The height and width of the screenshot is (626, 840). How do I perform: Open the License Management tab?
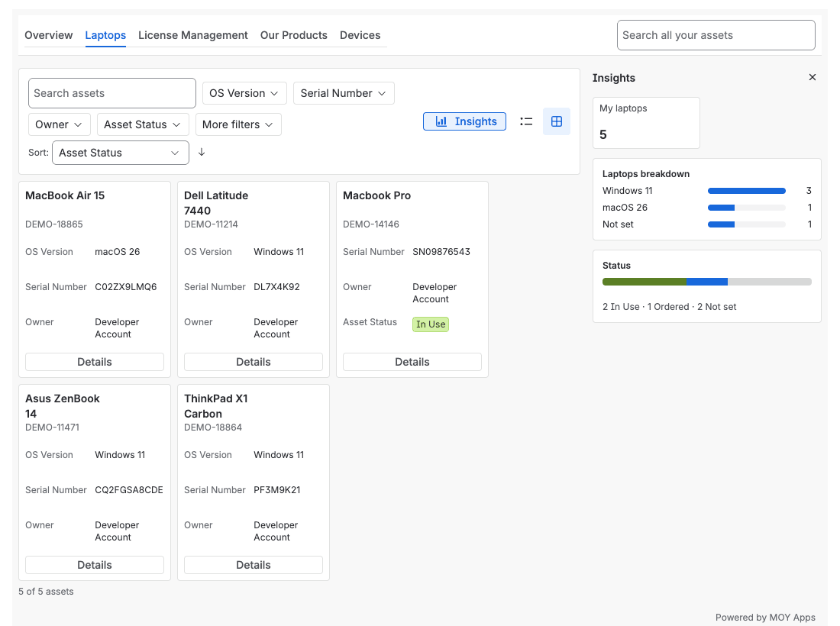tap(193, 35)
